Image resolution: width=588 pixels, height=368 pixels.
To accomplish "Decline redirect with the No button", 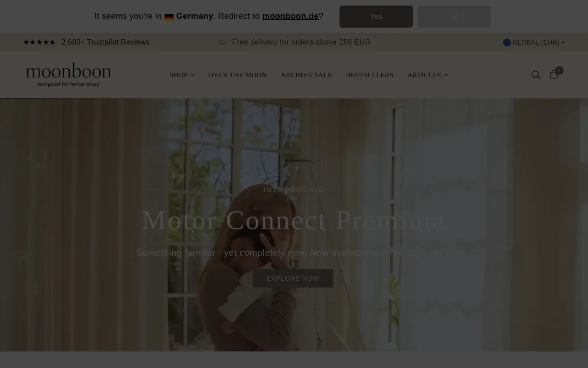I will (x=454, y=17).
